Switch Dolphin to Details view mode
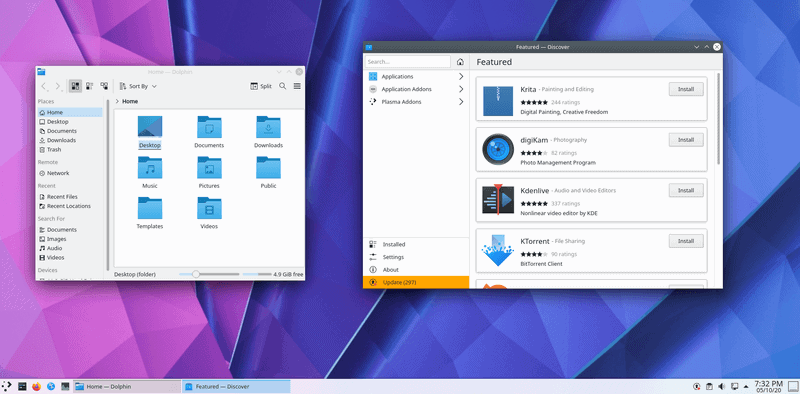The image size is (800, 394). click(104, 86)
